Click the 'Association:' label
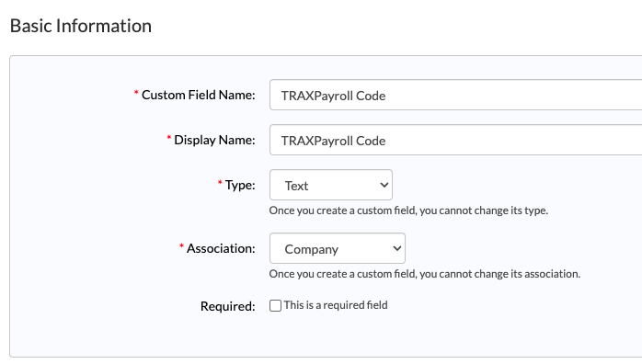The width and height of the screenshot is (642, 364). pos(221,248)
